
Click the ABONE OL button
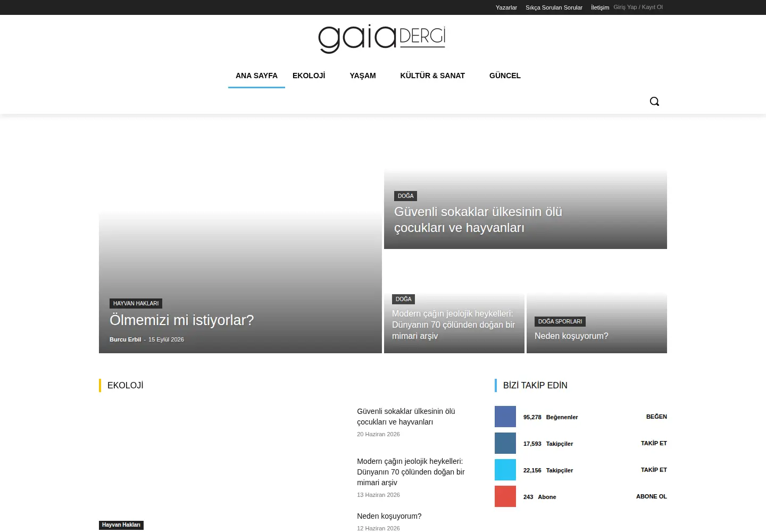tap(652, 496)
